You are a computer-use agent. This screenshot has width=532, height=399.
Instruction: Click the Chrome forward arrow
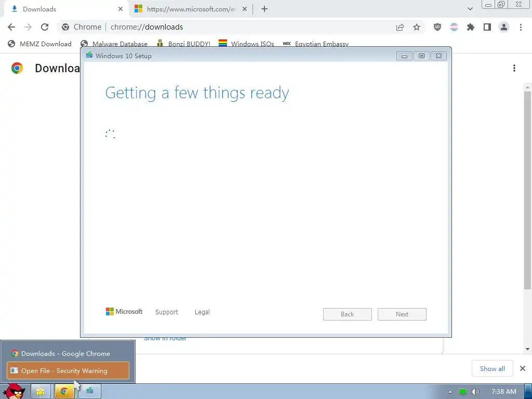(x=28, y=27)
